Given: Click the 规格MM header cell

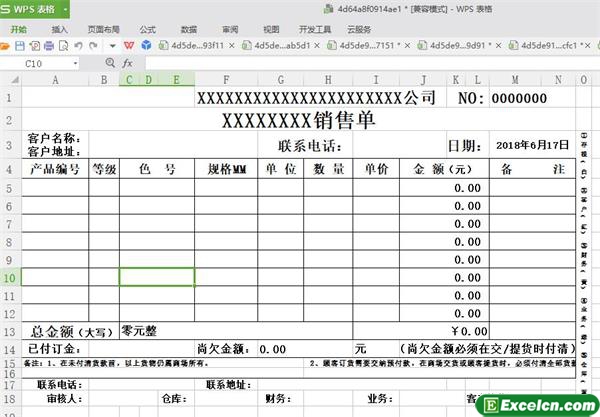Looking at the screenshot, I should coord(226,169).
